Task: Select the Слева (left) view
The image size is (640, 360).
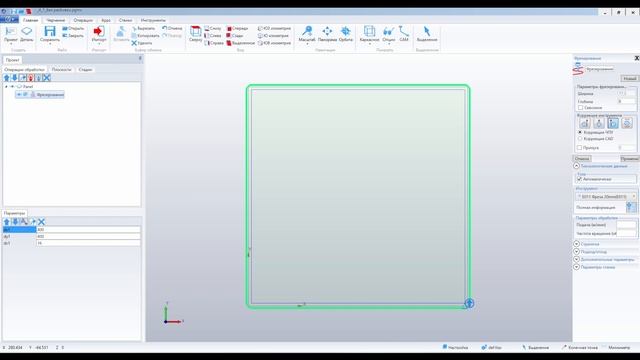Action: [x=213, y=36]
